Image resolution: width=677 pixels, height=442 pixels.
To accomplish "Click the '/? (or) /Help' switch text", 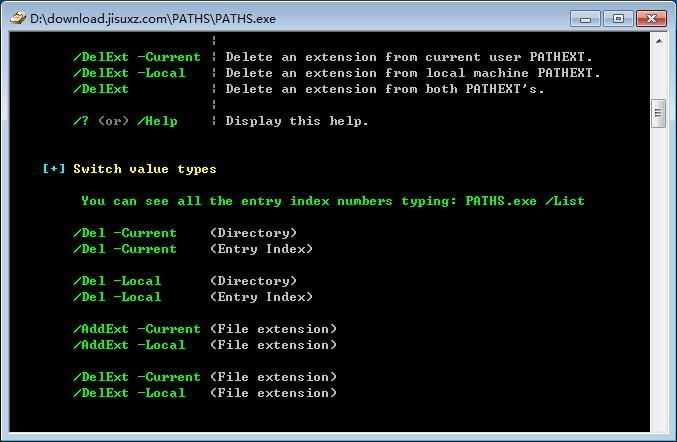I will tap(125, 121).
